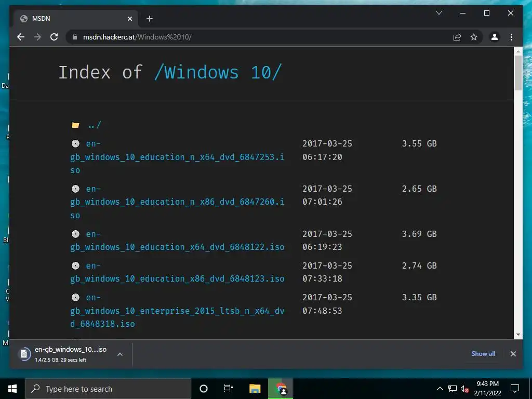
Task: Select the MSDN tab
Action: 75,19
